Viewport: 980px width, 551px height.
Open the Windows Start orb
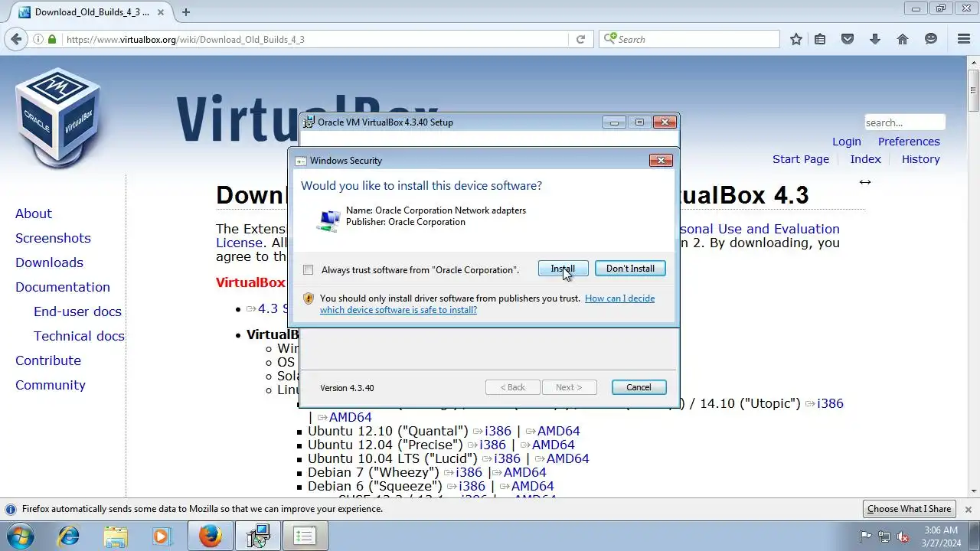click(x=19, y=536)
